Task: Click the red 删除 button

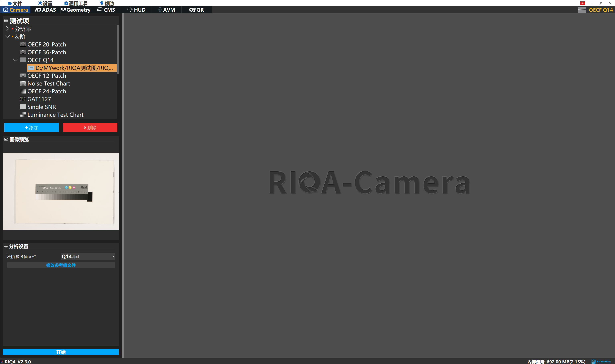Action: 90,128
